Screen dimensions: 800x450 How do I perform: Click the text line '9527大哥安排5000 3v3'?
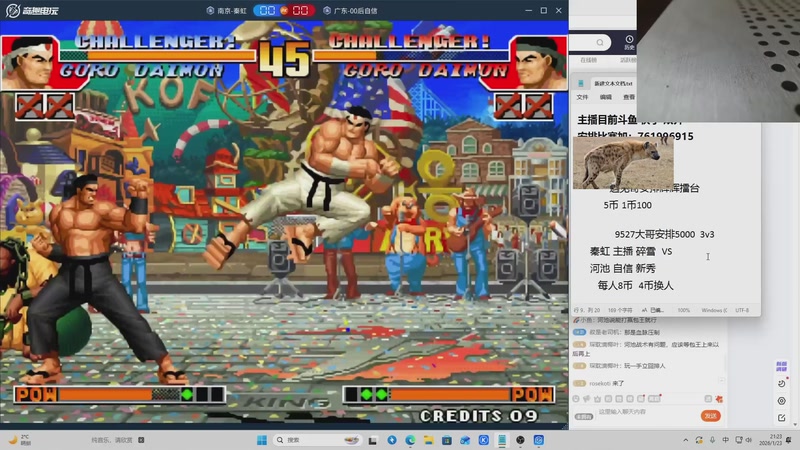tap(664, 234)
